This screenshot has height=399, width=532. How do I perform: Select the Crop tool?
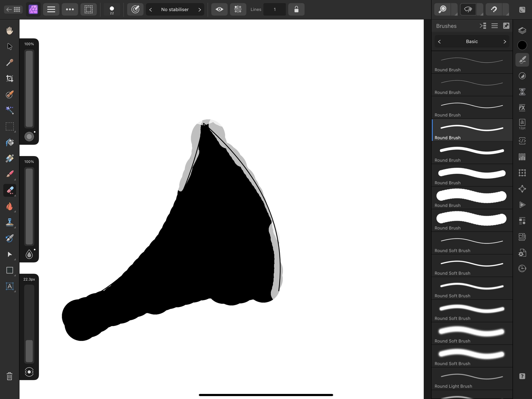[10, 79]
